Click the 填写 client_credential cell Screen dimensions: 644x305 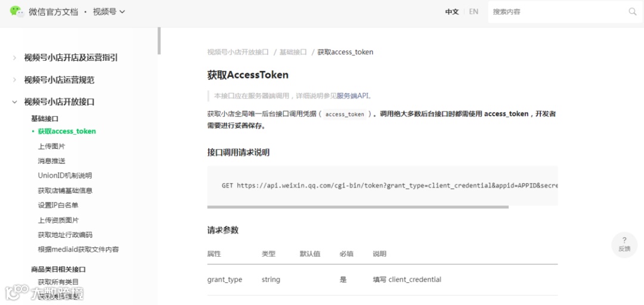pyautogui.click(x=407, y=279)
